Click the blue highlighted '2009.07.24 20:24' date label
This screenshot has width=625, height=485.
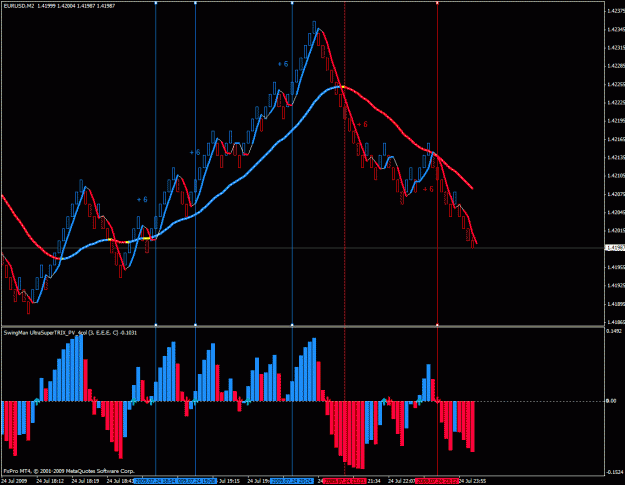pos(292,481)
